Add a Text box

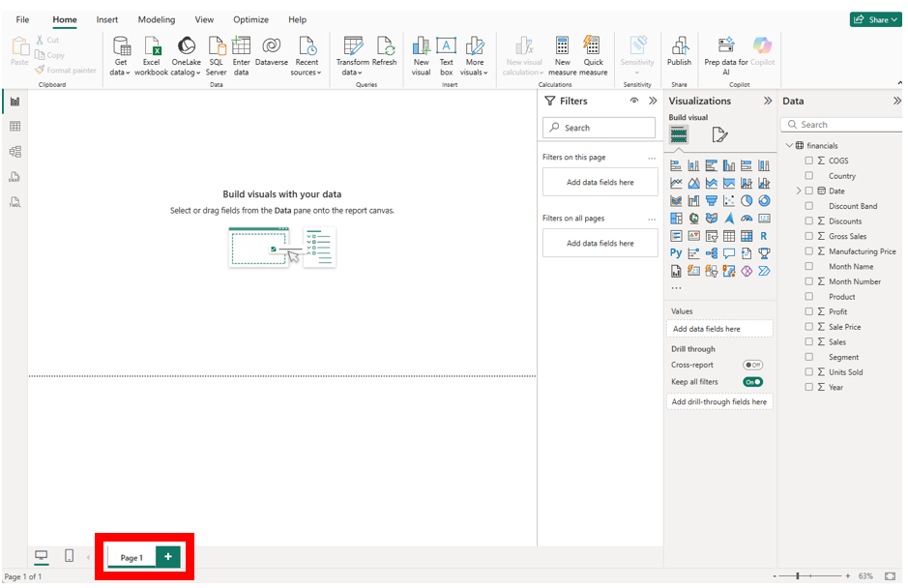[446, 56]
